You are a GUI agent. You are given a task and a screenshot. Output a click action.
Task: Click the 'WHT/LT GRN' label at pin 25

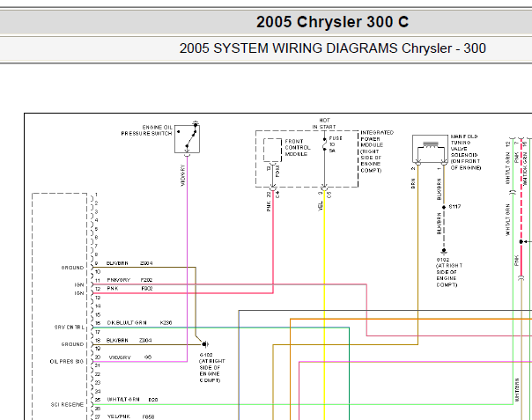(x=123, y=399)
